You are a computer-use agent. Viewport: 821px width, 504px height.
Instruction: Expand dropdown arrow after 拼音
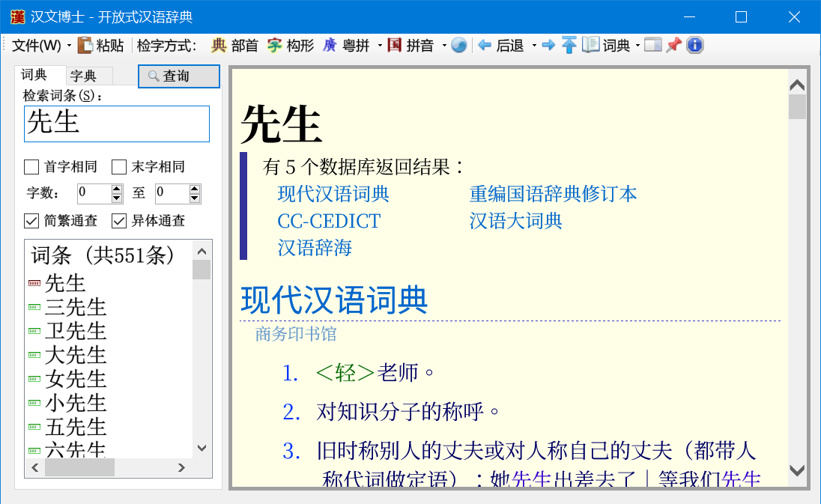(444, 46)
